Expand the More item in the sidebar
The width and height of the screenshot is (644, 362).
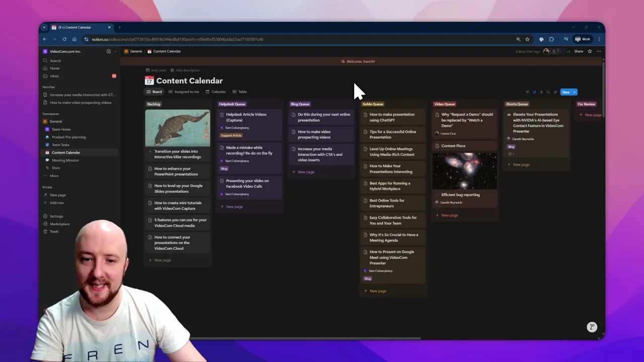[54, 175]
